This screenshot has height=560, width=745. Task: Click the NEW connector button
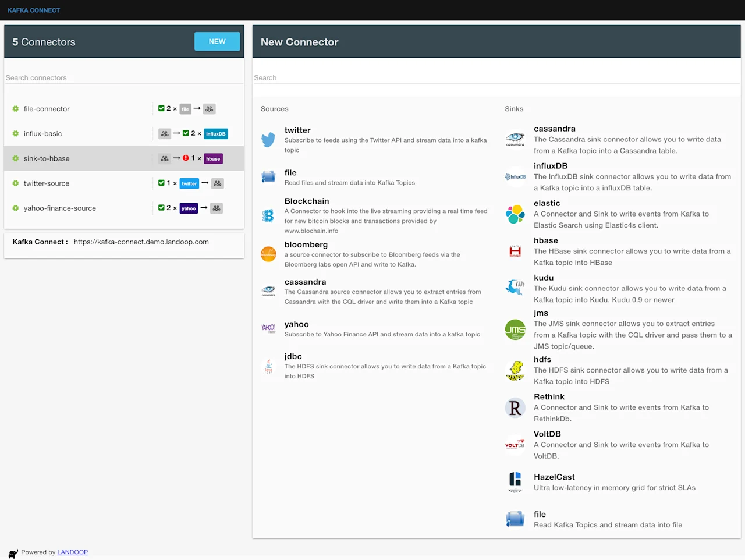point(217,41)
